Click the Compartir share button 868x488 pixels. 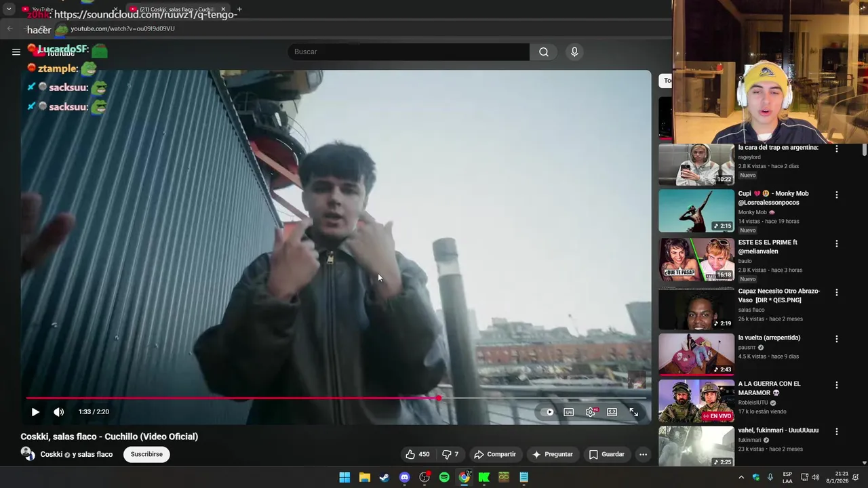coord(495,454)
